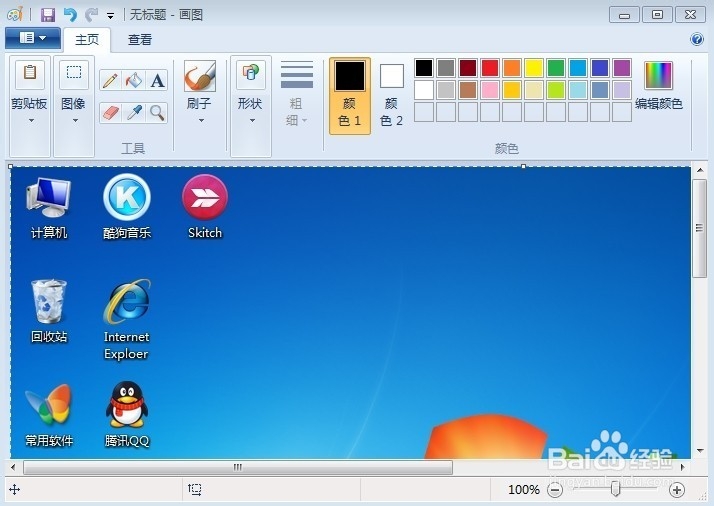Viewport: 714px width, 506px height.
Task: Click the scroll down arrow
Action: click(x=700, y=451)
